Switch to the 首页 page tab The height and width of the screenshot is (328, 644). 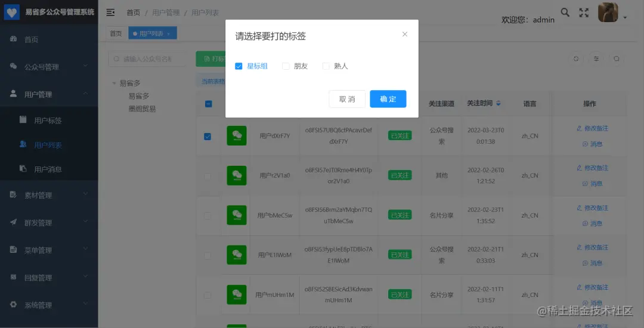[x=116, y=33]
